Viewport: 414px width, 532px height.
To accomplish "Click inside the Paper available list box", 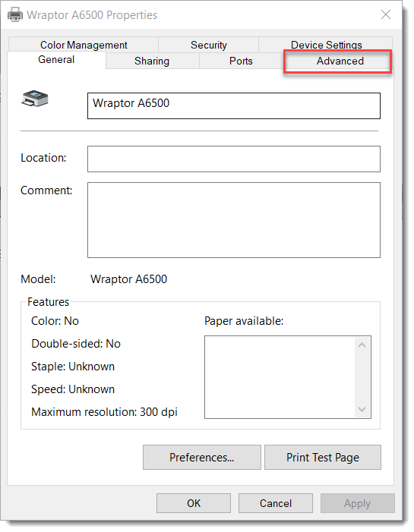I will coord(280,377).
